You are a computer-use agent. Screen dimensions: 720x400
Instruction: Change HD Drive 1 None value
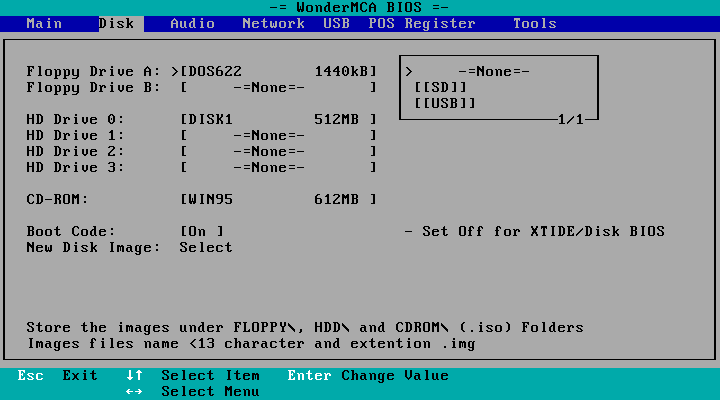point(278,135)
